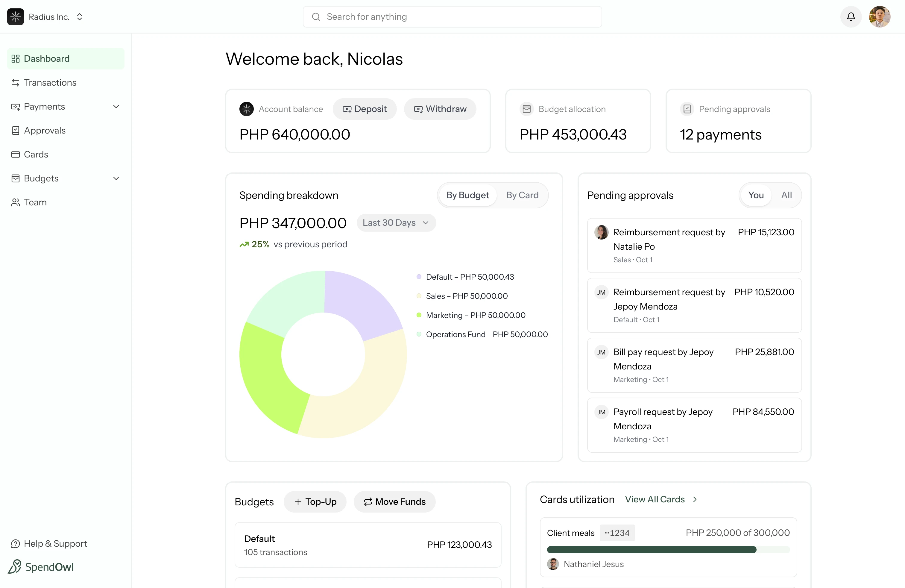The height and width of the screenshot is (588, 905).
Task: Toggle spending breakdown to By Card
Action: (522, 195)
